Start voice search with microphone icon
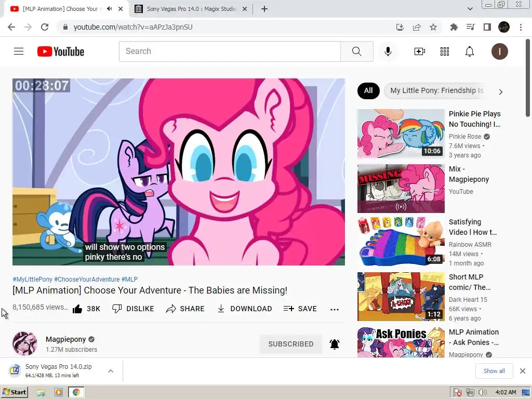532x399 pixels. [388, 51]
